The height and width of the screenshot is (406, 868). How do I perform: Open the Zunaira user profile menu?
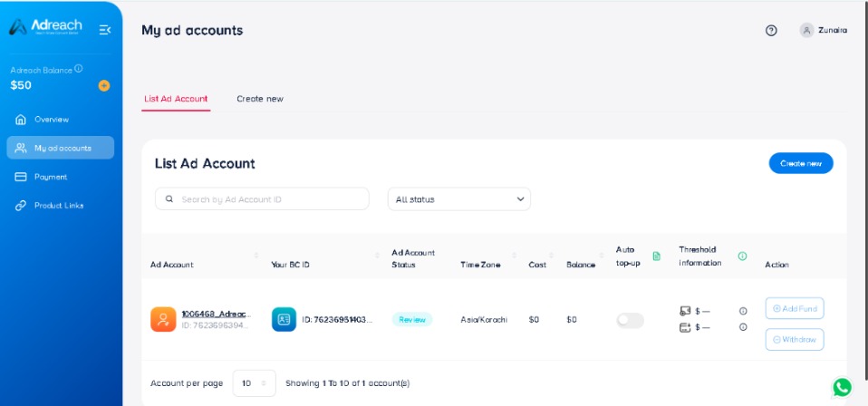(x=824, y=30)
